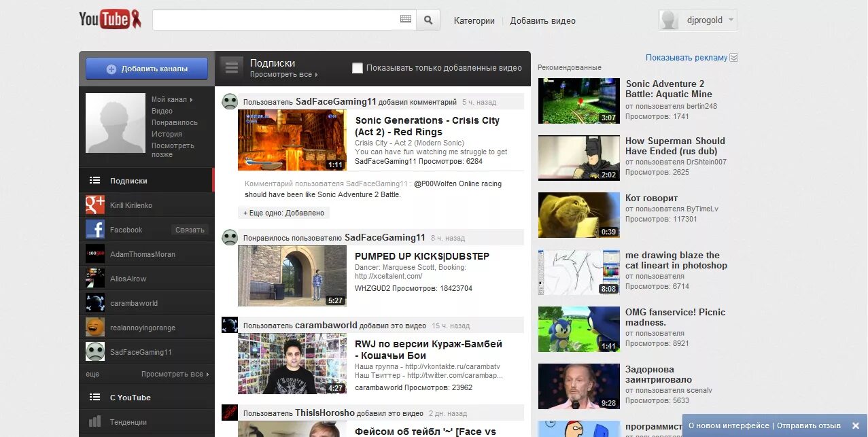Open the large profile avatar in sidebar
Viewport: 868px width, 437px height.
pyautogui.click(x=116, y=123)
